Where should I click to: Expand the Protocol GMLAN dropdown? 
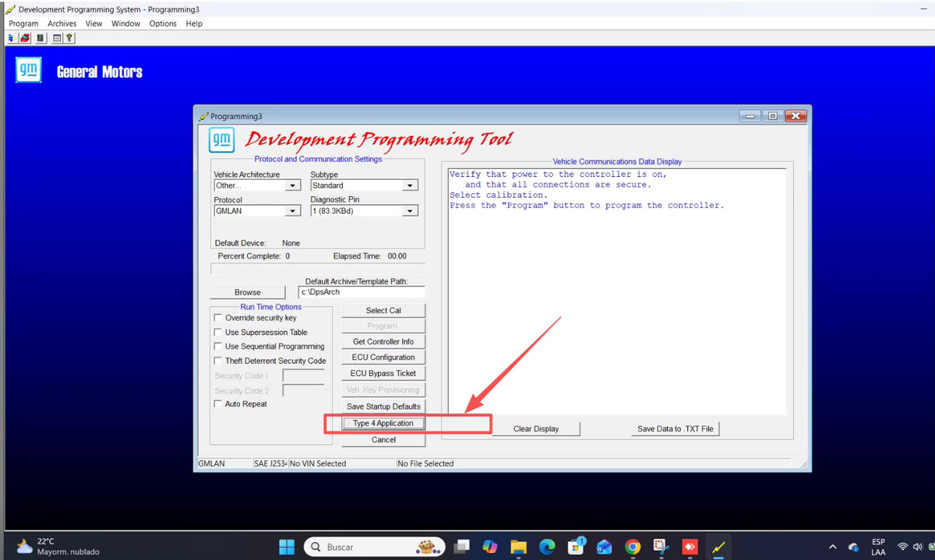tap(292, 211)
